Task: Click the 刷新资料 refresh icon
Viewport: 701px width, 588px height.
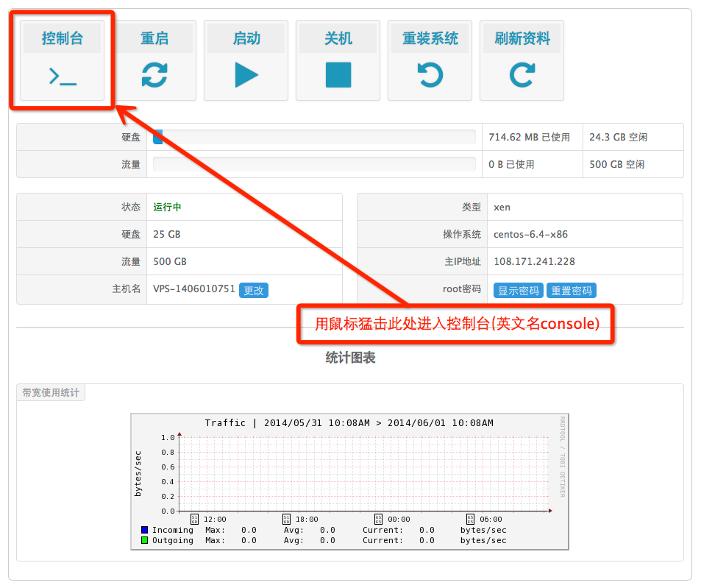Action: (x=522, y=75)
